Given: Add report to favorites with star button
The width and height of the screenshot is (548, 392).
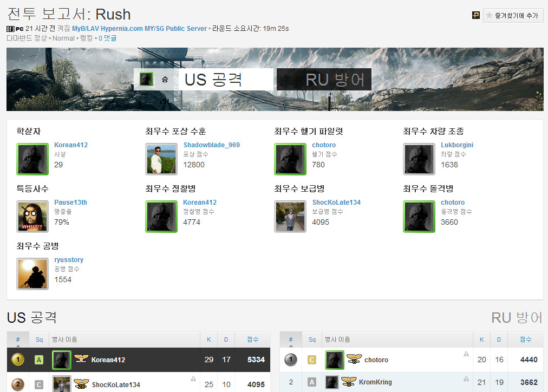Looking at the screenshot, I should (x=513, y=15).
